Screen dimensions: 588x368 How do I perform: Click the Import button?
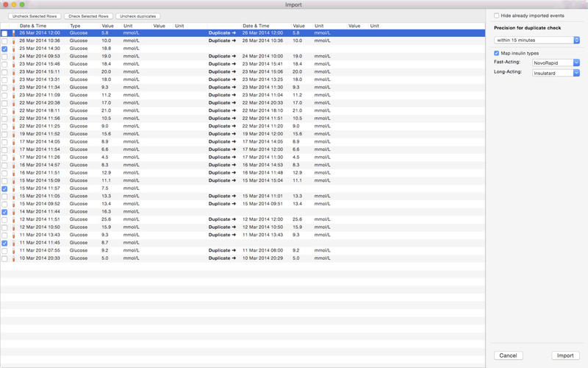click(565, 355)
